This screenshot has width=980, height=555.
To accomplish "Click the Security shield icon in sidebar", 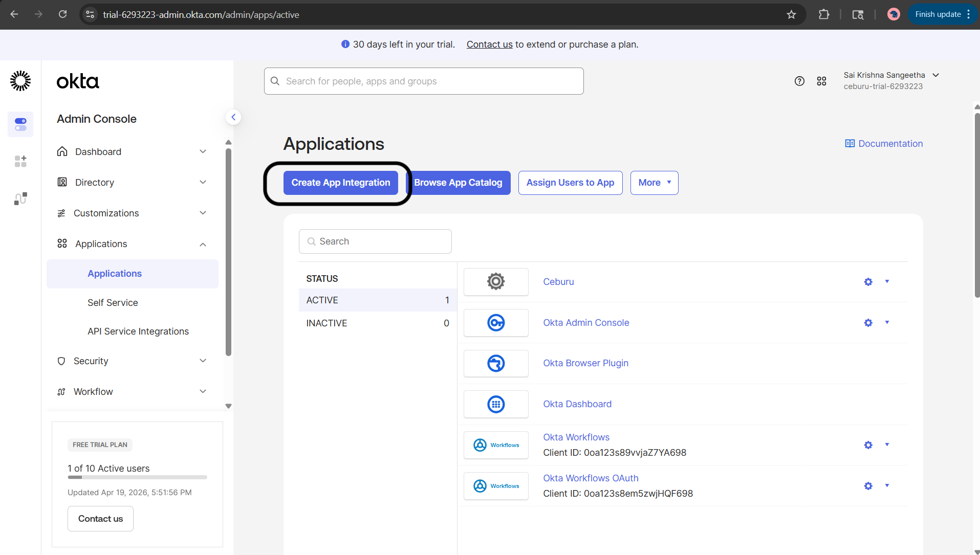I will [61, 361].
